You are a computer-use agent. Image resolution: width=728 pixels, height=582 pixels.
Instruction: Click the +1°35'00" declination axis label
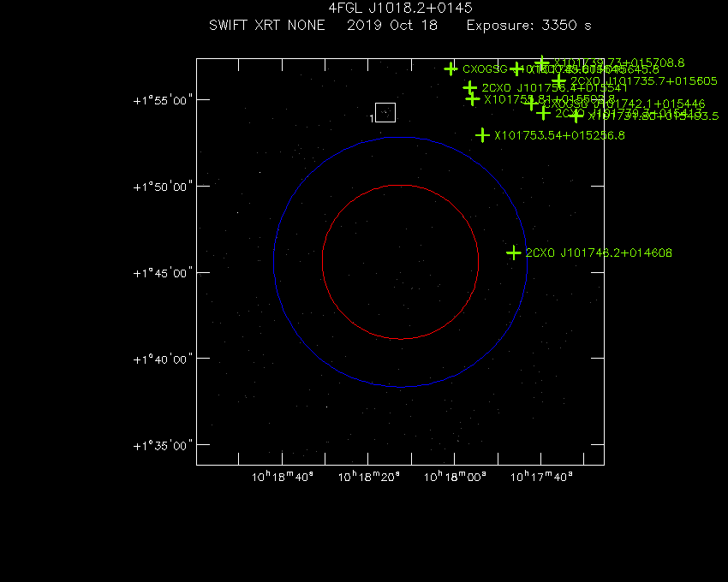[x=163, y=446]
